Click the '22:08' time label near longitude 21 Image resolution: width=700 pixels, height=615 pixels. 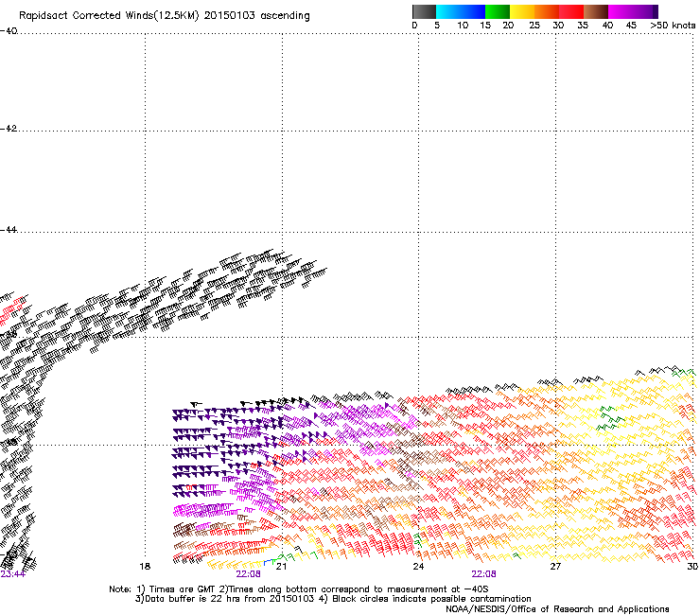pos(248,574)
